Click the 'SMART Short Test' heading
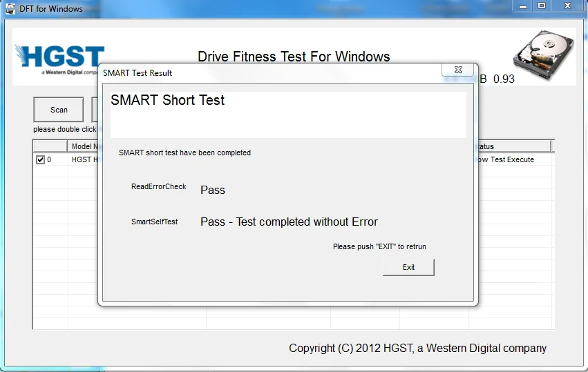Image resolution: width=588 pixels, height=372 pixels. pyautogui.click(x=168, y=100)
